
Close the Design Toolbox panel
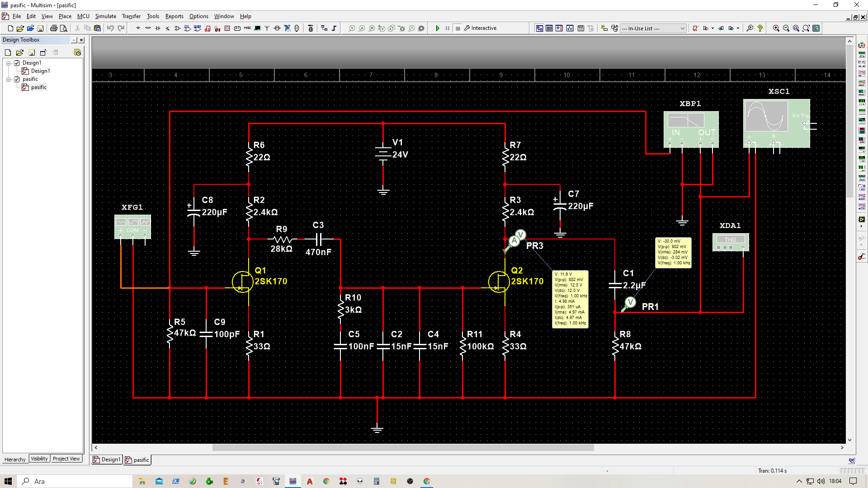pos(81,40)
